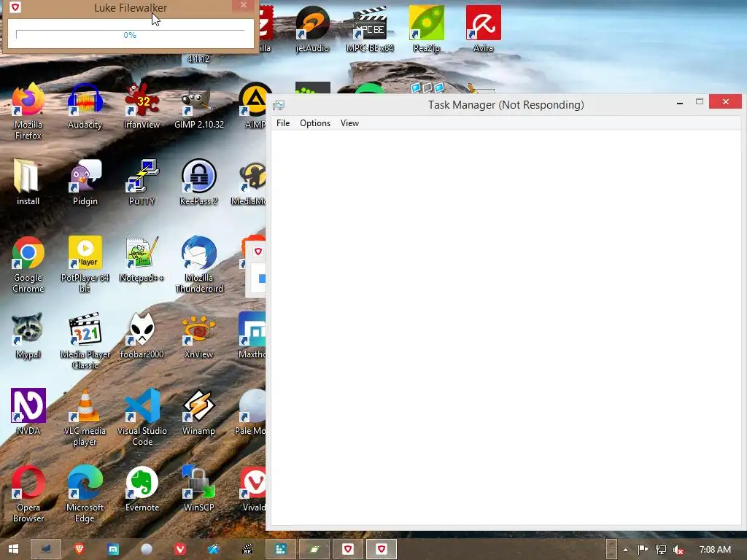The height and width of the screenshot is (560, 747).
Task: Open the MPC-BE x64 shortcut
Action: coord(370,29)
